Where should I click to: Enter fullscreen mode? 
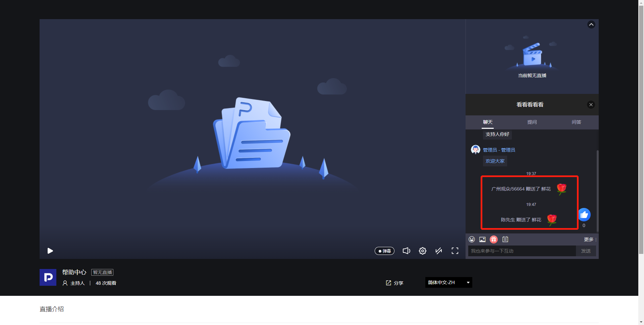455,251
